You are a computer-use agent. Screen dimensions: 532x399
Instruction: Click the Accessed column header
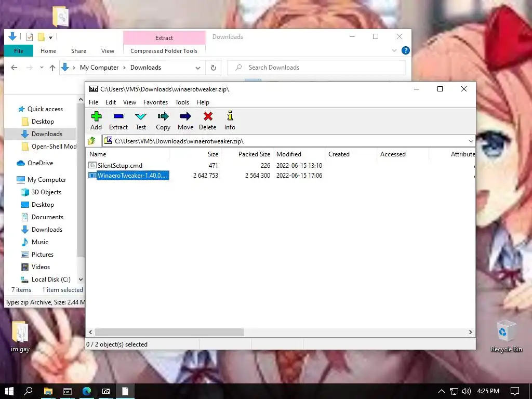click(x=403, y=154)
